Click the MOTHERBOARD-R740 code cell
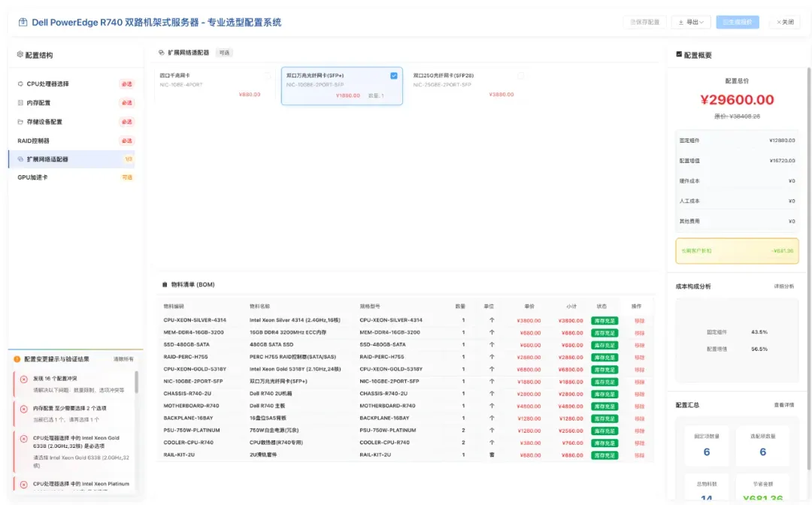The image size is (812, 505). [191, 406]
